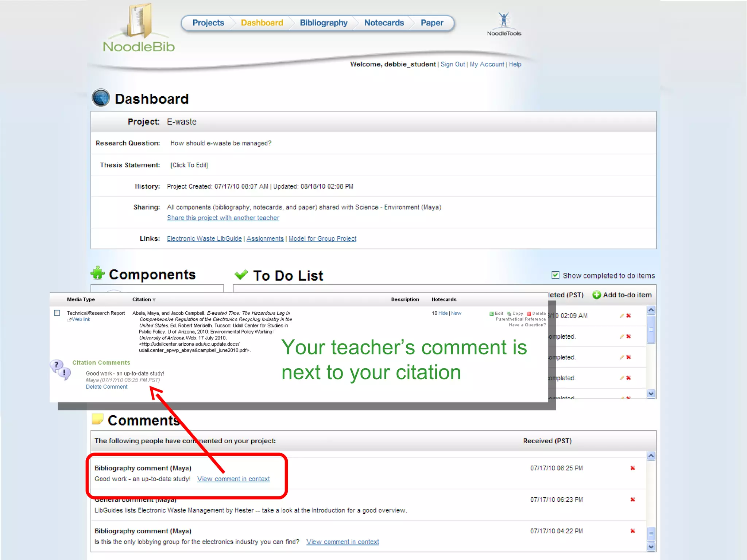This screenshot has height=560, width=747.
Task: Click the Media Type column header
Action: 81,299
